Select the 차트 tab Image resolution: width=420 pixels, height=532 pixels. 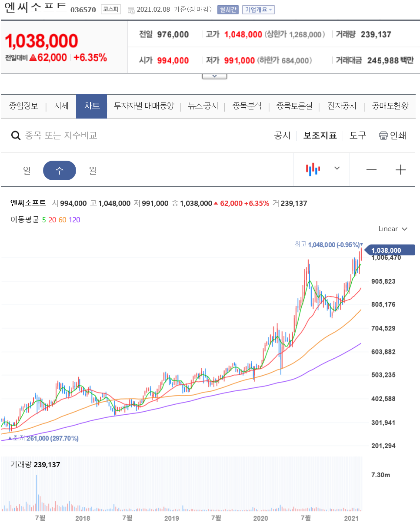pos(91,106)
